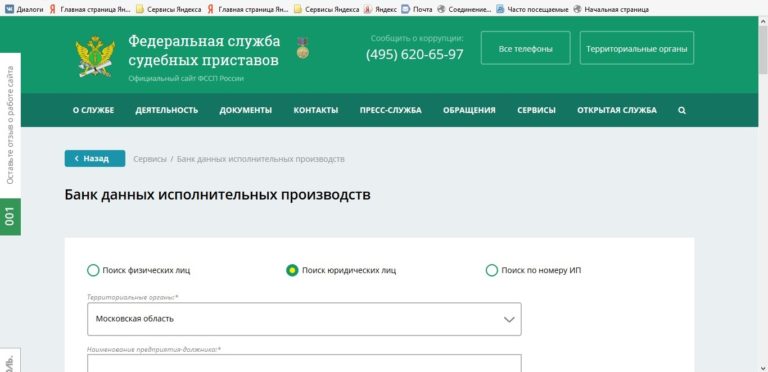Open ДОКУМЕНТЫ menu
The width and height of the screenshot is (768, 372).
pos(245,110)
